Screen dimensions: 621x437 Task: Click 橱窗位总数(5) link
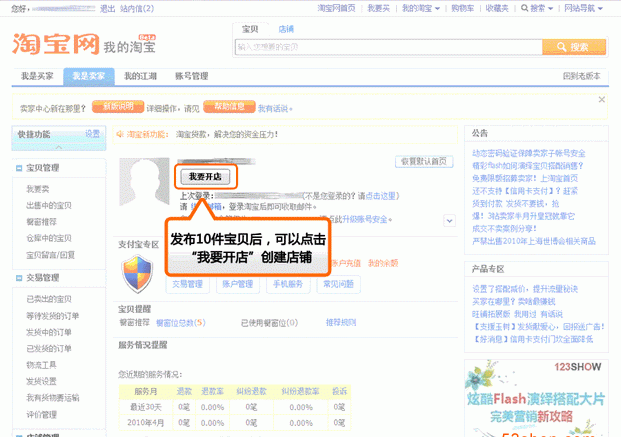[x=181, y=323]
